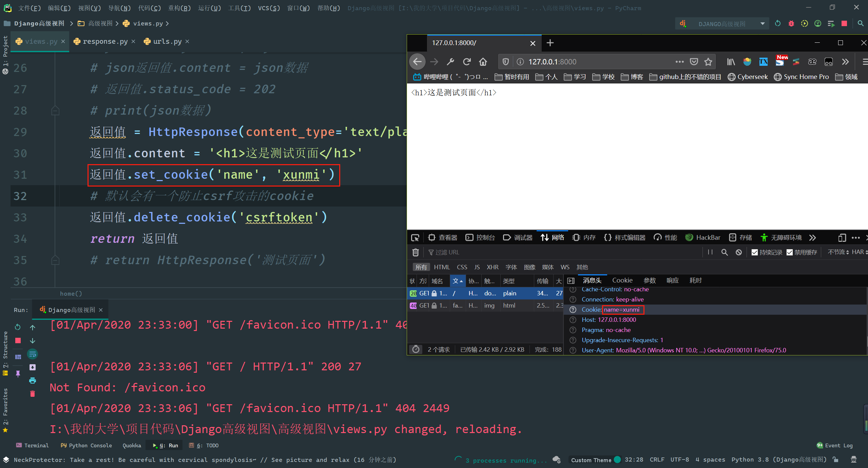Open Terminal tool window button
Screen dimensions: 868x468
tap(33, 445)
